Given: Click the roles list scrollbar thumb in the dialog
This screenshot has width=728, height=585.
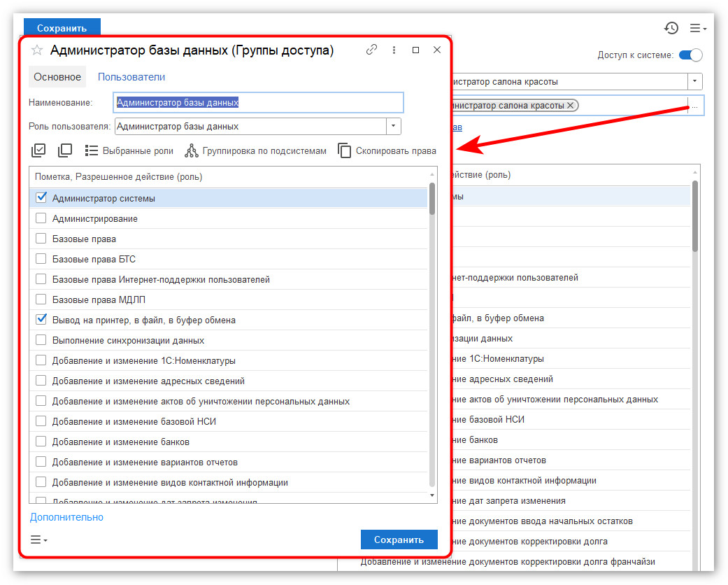Looking at the screenshot, I should click(431, 199).
